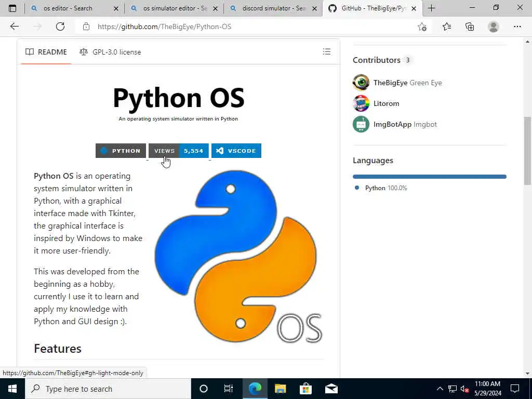
Task: Open the ImgBotApp contributor link
Action: [x=392, y=124]
